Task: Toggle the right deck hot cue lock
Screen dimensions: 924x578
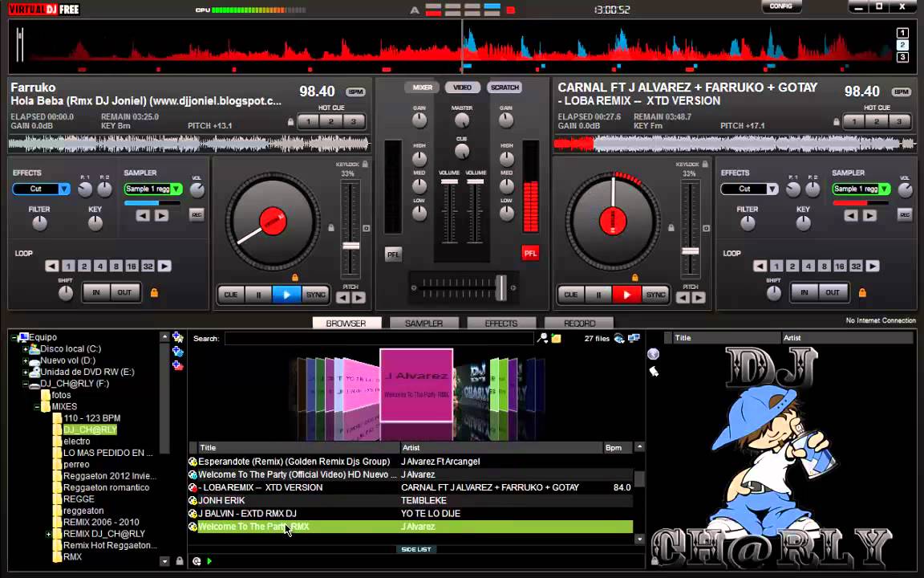Action: (x=837, y=122)
